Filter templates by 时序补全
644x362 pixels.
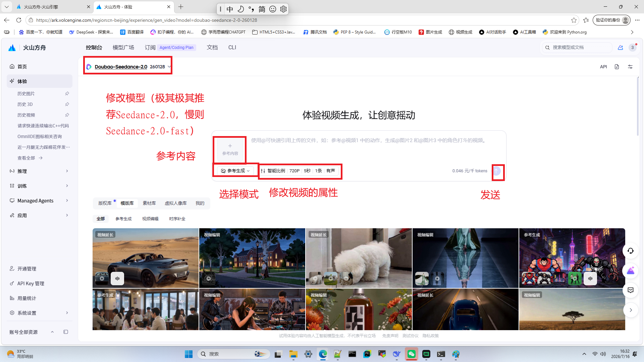[x=177, y=219]
